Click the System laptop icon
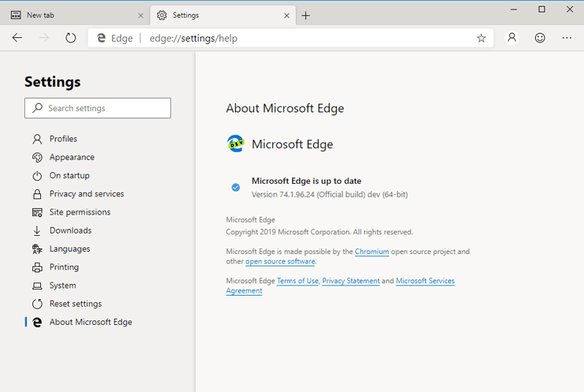Viewport: 584px width, 392px height. [37, 285]
